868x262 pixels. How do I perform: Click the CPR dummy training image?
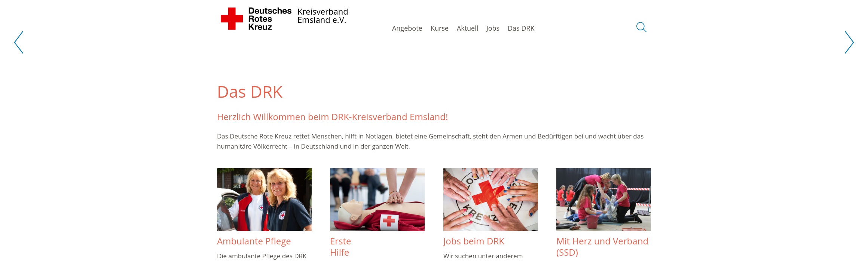[377, 199]
